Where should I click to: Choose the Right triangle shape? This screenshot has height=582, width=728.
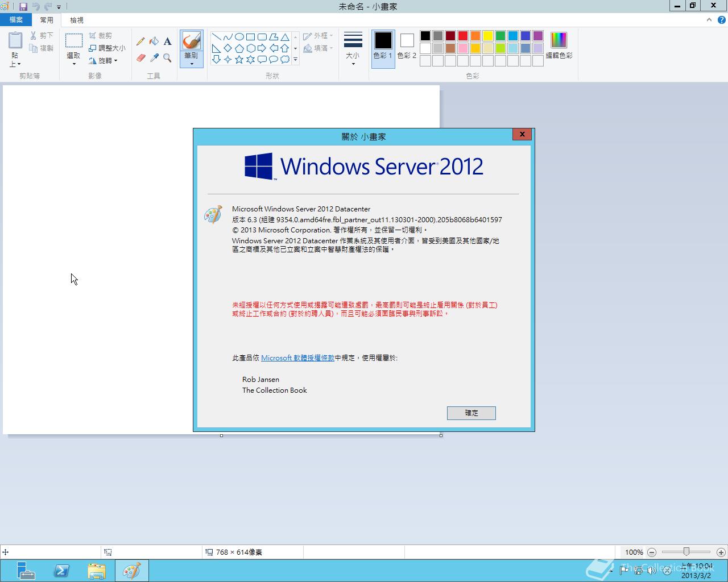(x=216, y=48)
